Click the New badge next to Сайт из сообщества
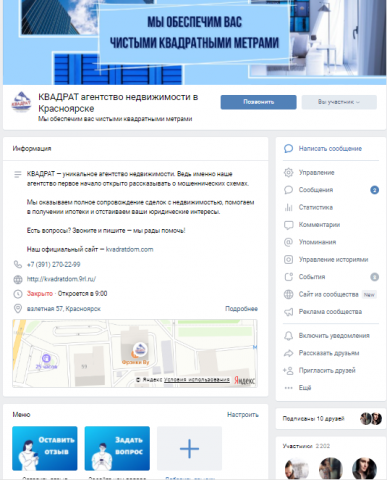The width and height of the screenshot is (387, 480). (369, 295)
